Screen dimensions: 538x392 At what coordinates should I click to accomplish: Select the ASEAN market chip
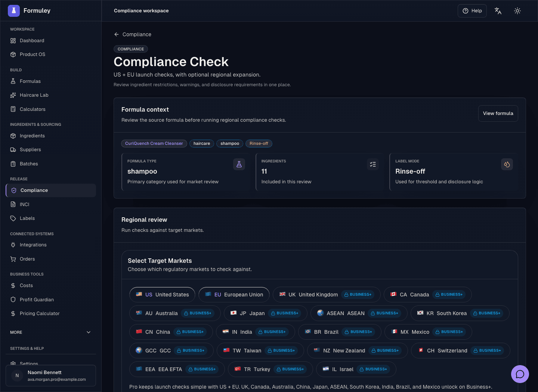tap(359, 313)
